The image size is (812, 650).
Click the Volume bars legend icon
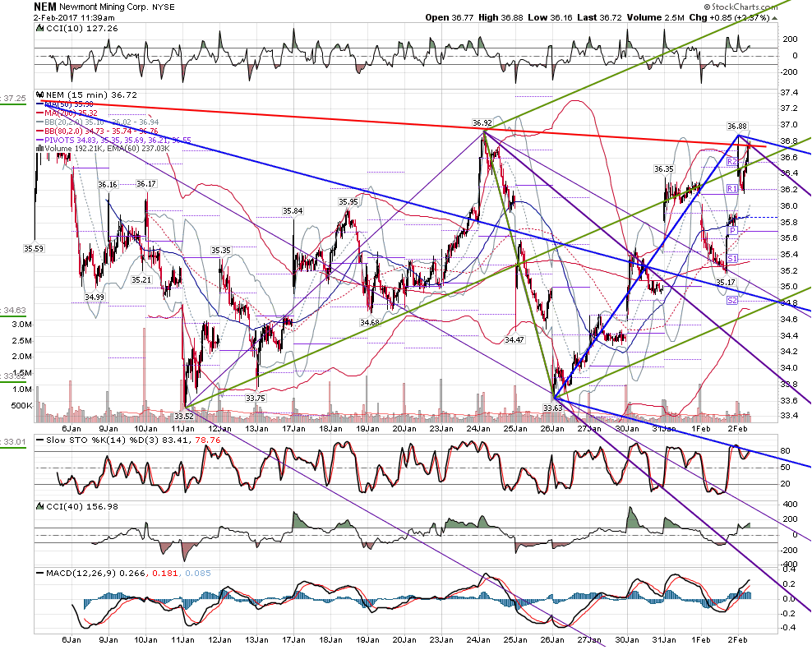pyautogui.click(x=39, y=149)
